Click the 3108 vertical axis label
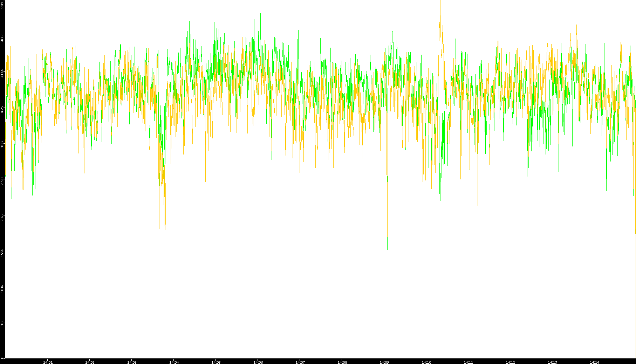This screenshot has height=364, width=636. pos(2,145)
